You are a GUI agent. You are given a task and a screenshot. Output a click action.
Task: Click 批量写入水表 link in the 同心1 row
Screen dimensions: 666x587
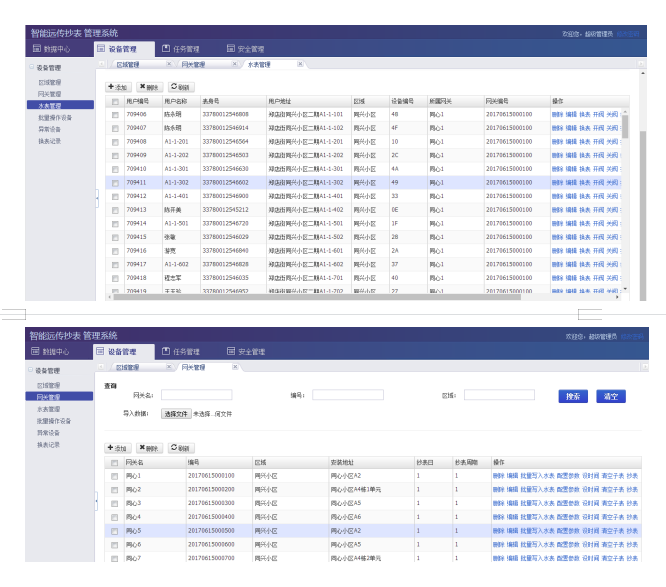pos(537,476)
